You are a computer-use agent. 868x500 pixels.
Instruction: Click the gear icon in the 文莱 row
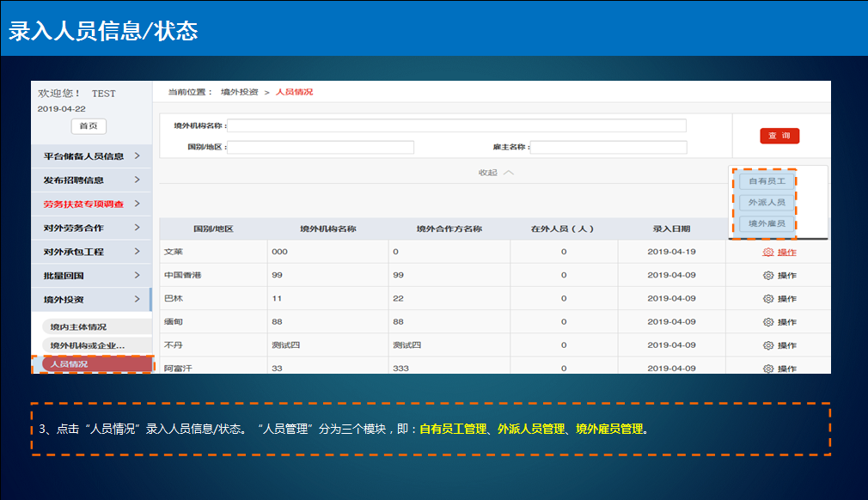768,253
